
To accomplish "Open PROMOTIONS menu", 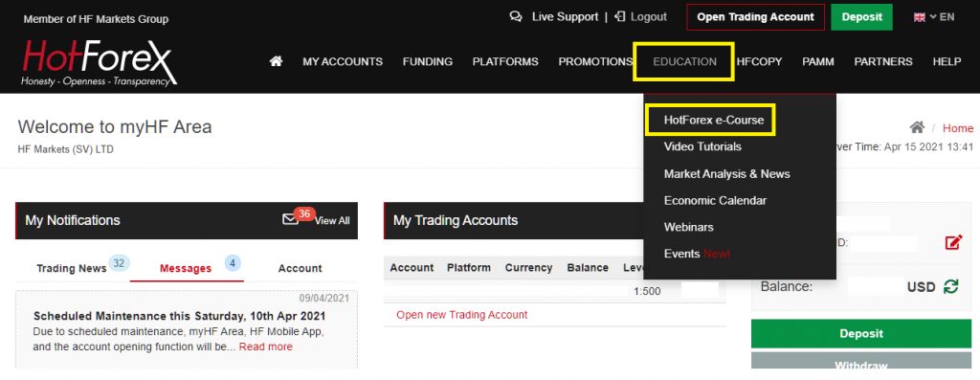I will click(595, 62).
